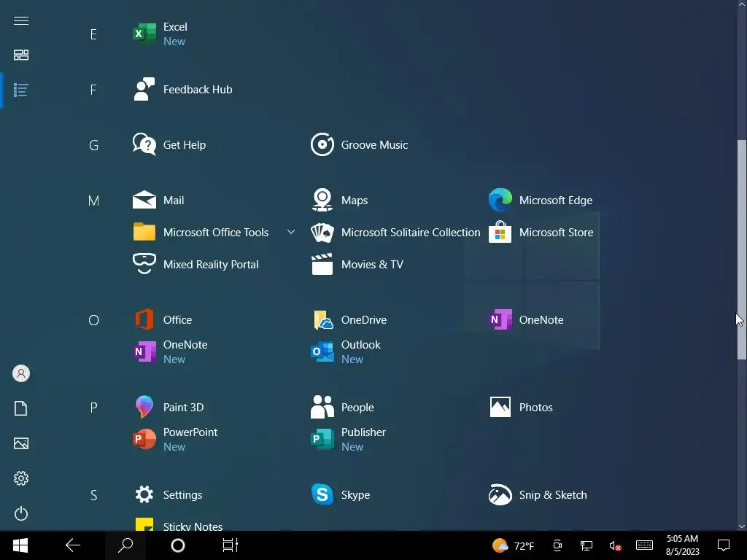
Task: Launch the Publisher app
Action: click(x=348, y=440)
